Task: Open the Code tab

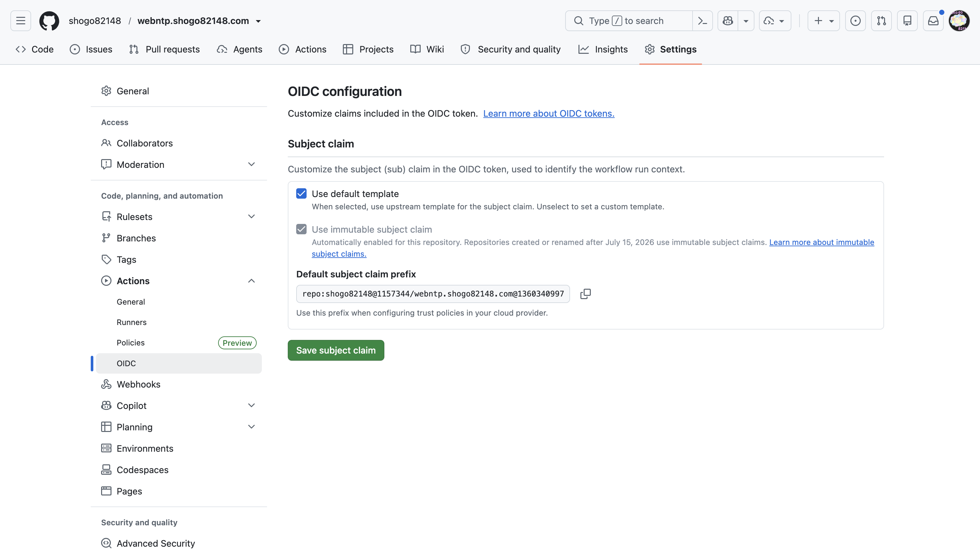Action: tap(34, 50)
